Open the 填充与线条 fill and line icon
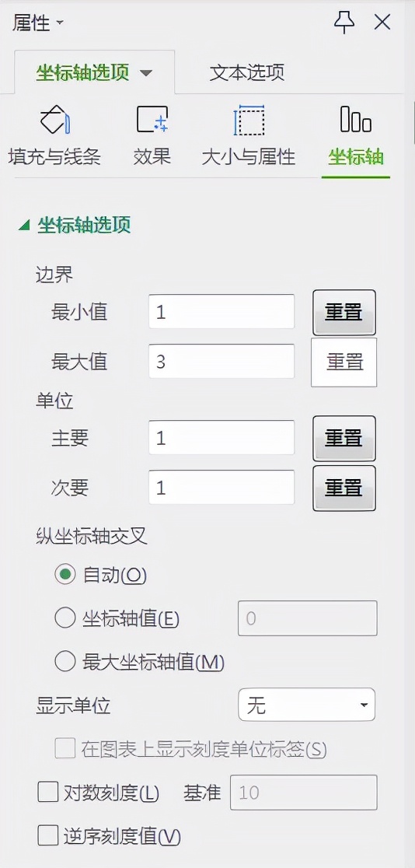The height and width of the screenshot is (868, 415). [54, 119]
